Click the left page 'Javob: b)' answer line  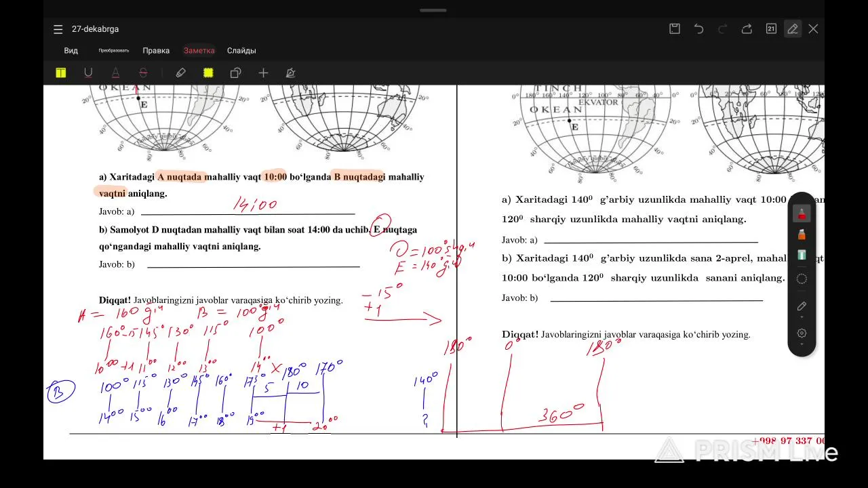[254, 266]
